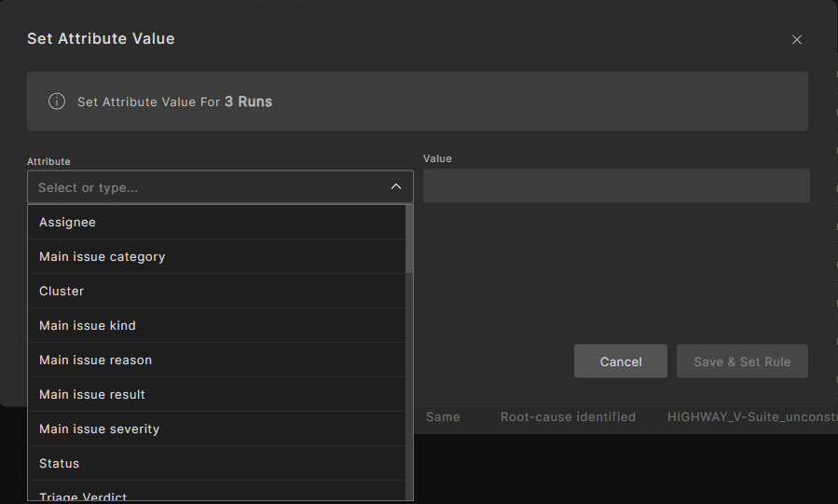Click the 'Same' cell in background row
This screenshot has height=504, width=838.
coord(443,417)
